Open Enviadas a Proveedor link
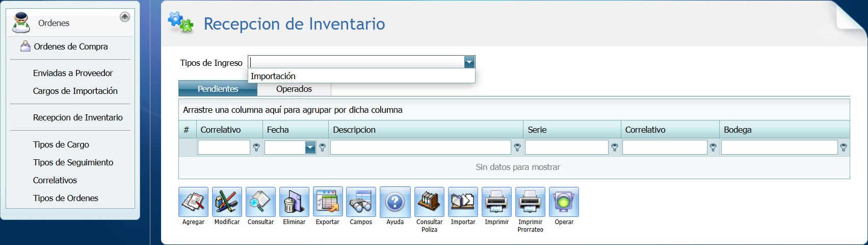This screenshot has height=245, width=868. pyautogui.click(x=73, y=73)
